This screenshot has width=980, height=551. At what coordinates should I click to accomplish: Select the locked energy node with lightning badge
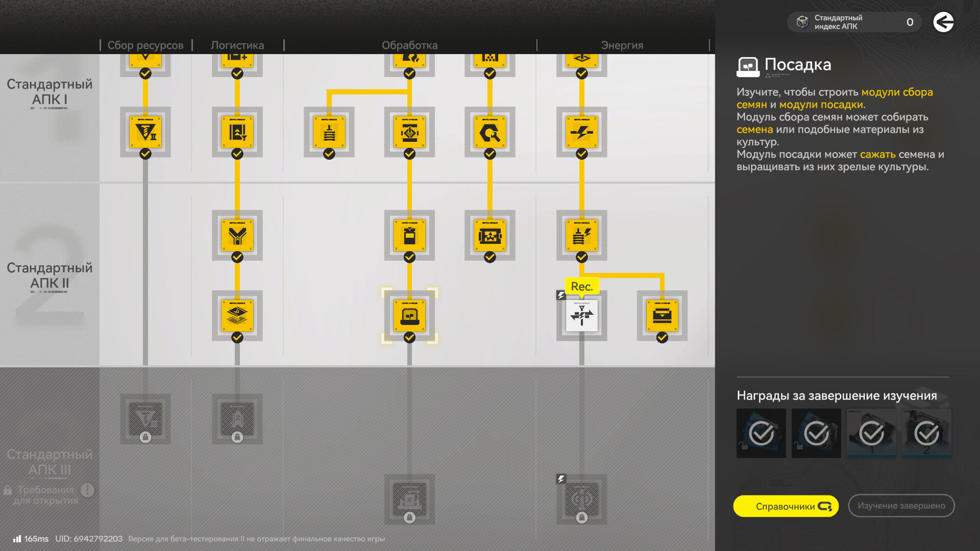(582, 499)
